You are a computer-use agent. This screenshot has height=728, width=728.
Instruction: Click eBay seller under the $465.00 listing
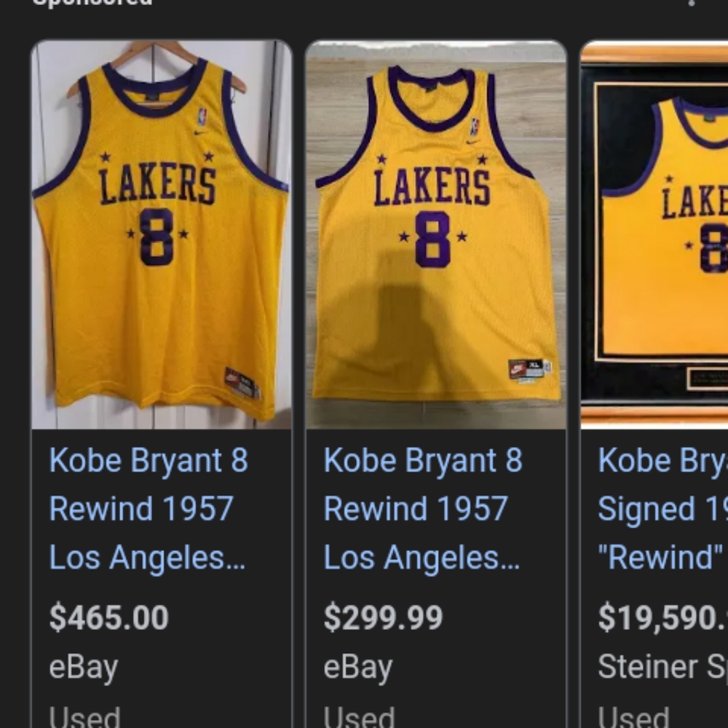click(84, 668)
